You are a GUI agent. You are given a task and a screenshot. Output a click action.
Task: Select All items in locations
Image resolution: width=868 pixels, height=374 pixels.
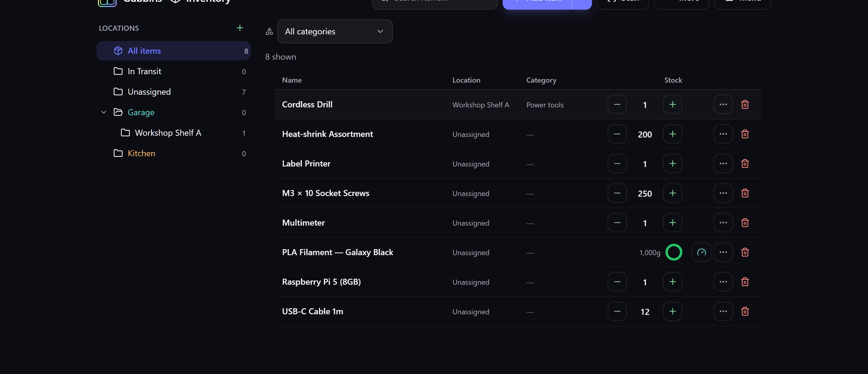tap(173, 51)
